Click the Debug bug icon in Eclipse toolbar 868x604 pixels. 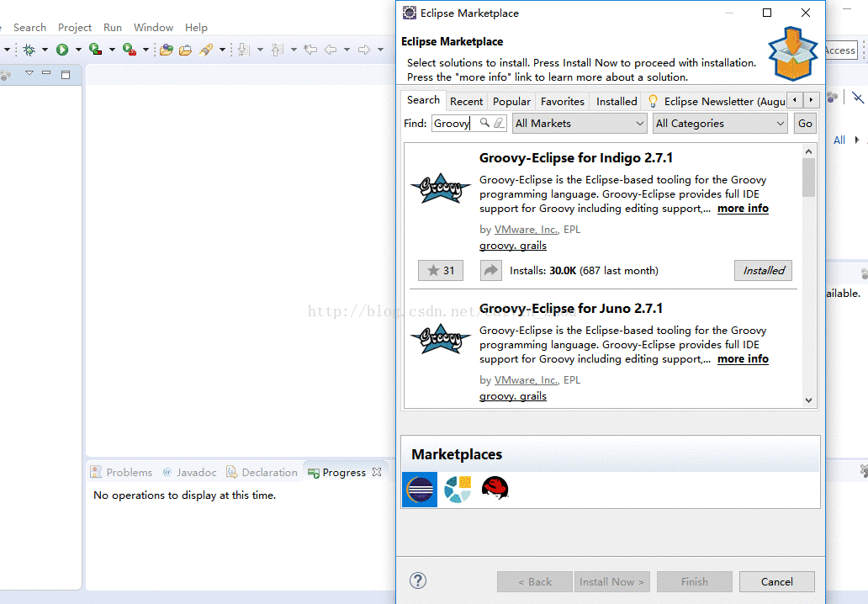(x=29, y=50)
